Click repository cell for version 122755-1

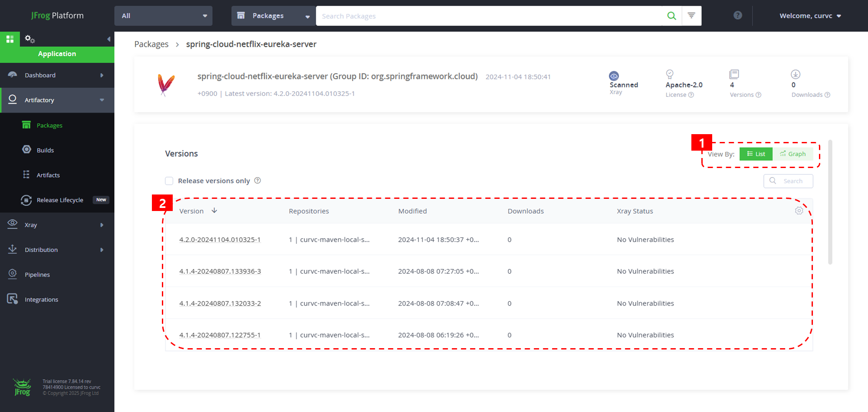[329, 335]
